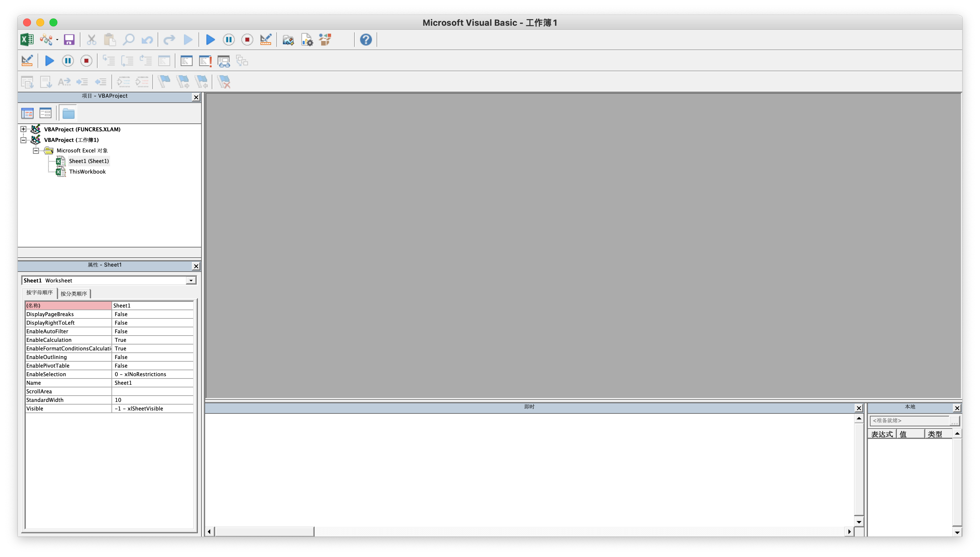Viewport: 980px width, 557px height.
Task: Click the Previous Bookmark flag icon
Action: pos(201,82)
